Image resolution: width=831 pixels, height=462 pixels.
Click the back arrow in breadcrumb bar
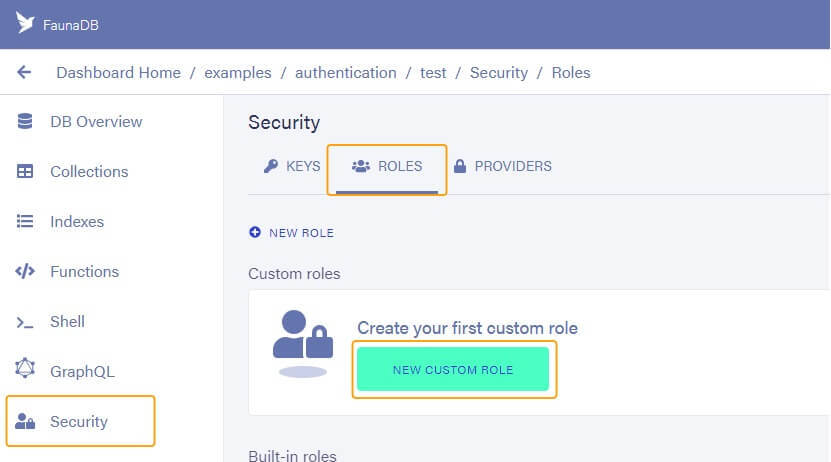pyautogui.click(x=24, y=72)
